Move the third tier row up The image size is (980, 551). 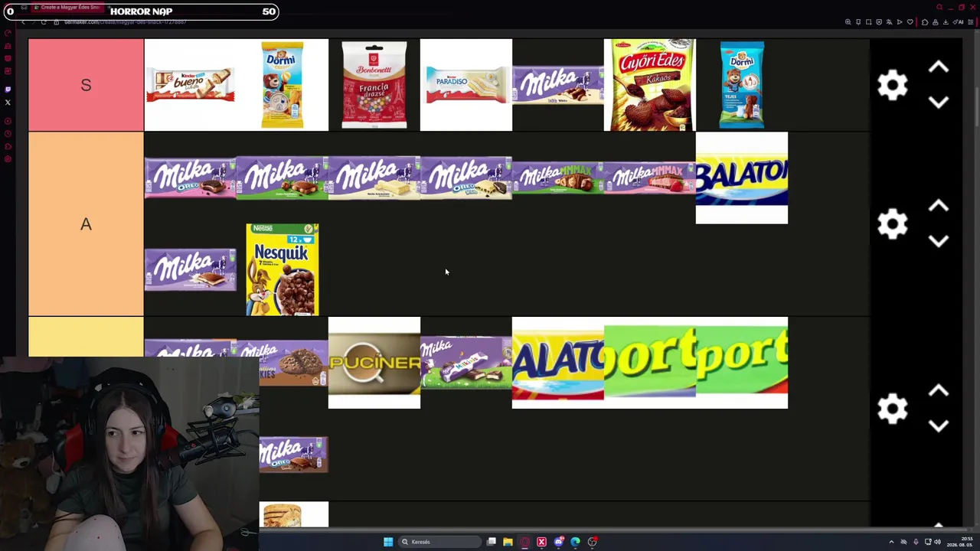[939, 391]
